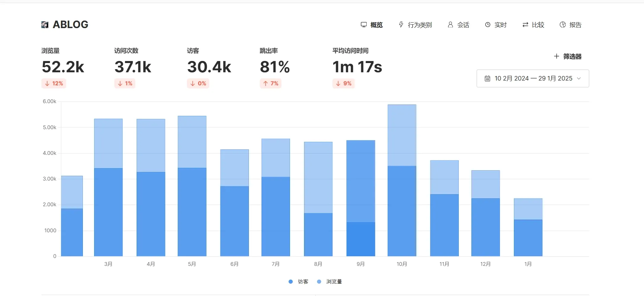Viewport: 644px width, 296px height.
Task: Click the clock icon for 实时
Action: click(488, 25)
